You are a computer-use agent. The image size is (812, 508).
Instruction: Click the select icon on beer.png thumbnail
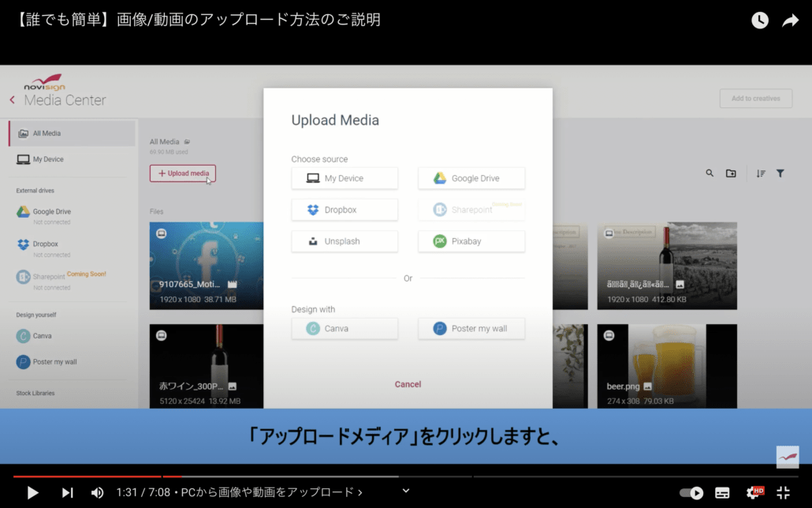click(609, 336)
